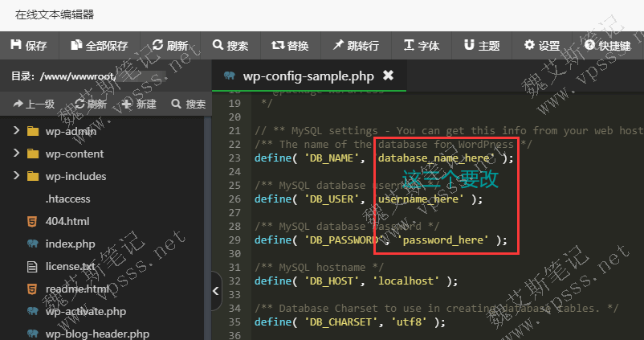Open index.php from the file tree
The image size is (644, 340).
[x=70, y=244]
